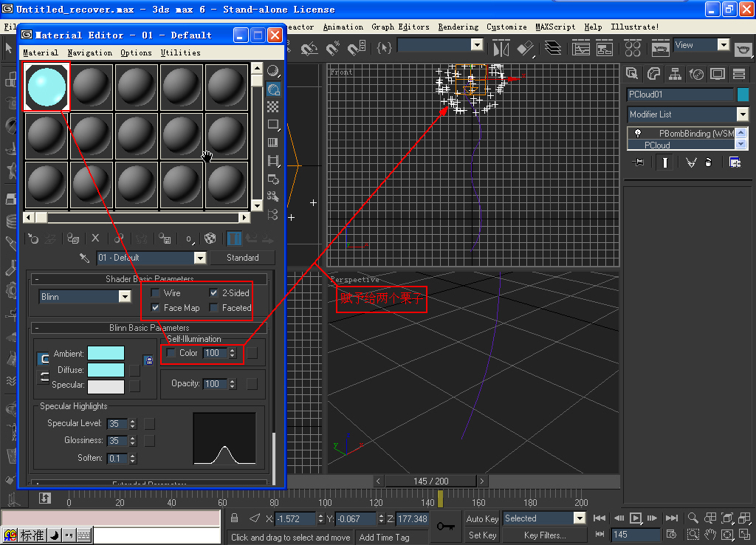This screenshot has height=545, width=756.
Task: Open the Modifier List dropdown
Action: tap(743, 114)
